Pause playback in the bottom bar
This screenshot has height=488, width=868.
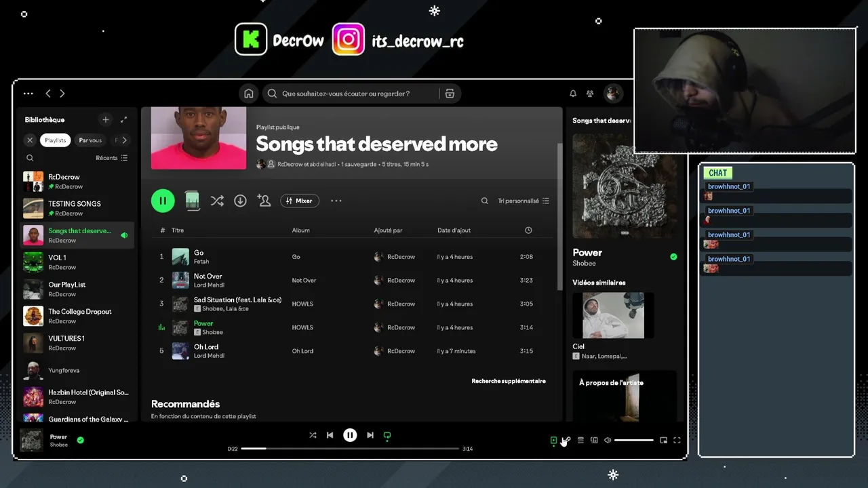(350, 435)
